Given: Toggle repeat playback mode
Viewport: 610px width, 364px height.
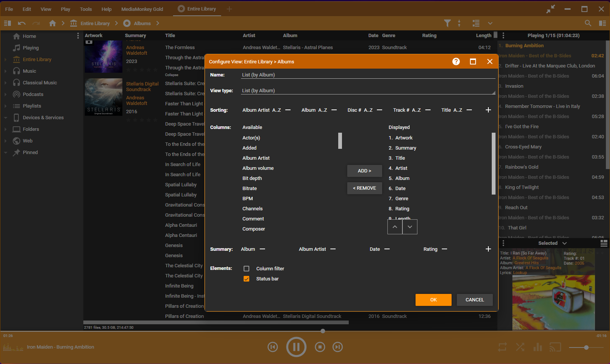Looking at the screenshot, I should pyautogui.click(x=502, y=347).
